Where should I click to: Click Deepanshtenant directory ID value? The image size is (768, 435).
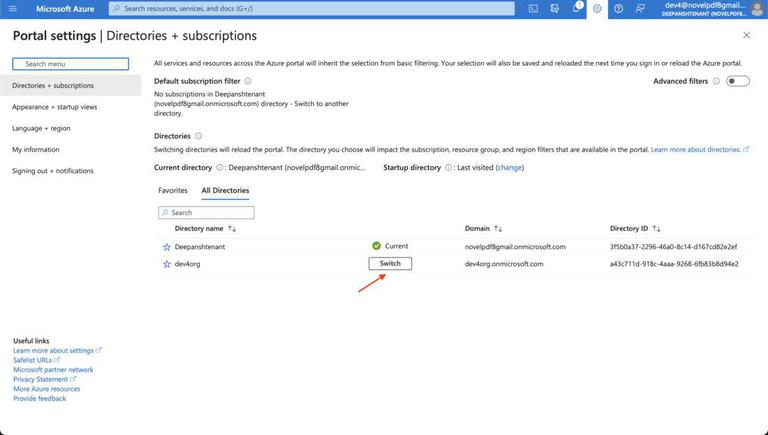click(x=673, y=247)
